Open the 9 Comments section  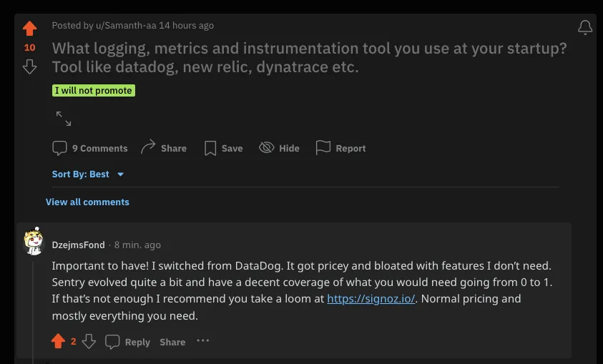90,148
